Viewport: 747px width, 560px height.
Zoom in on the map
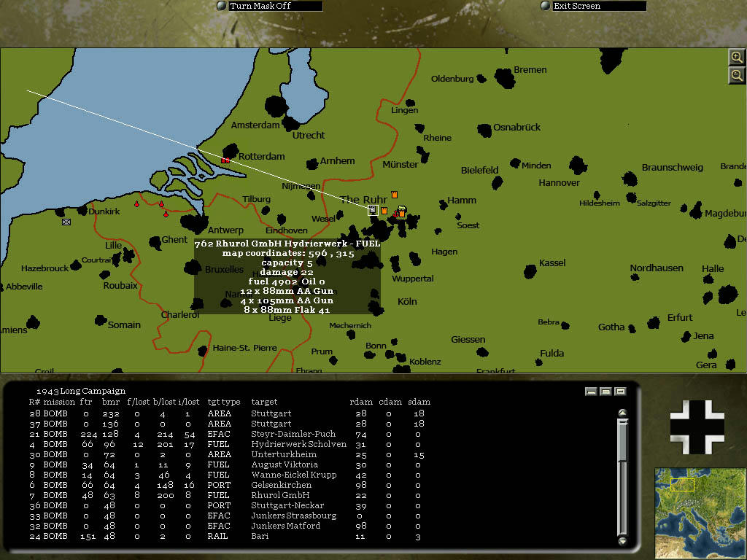(x=737, y=57)
